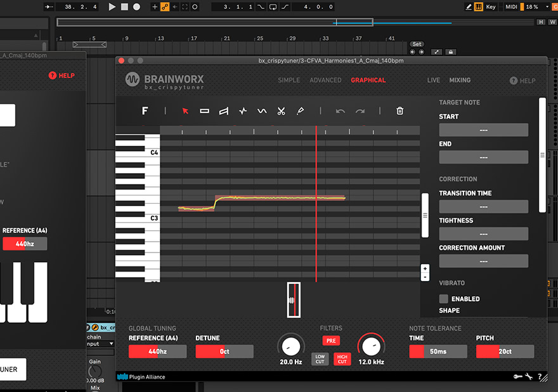Toggle the computer MIDI keyboard button
Viewport: 558px width, 392px height.
(479, 7)
